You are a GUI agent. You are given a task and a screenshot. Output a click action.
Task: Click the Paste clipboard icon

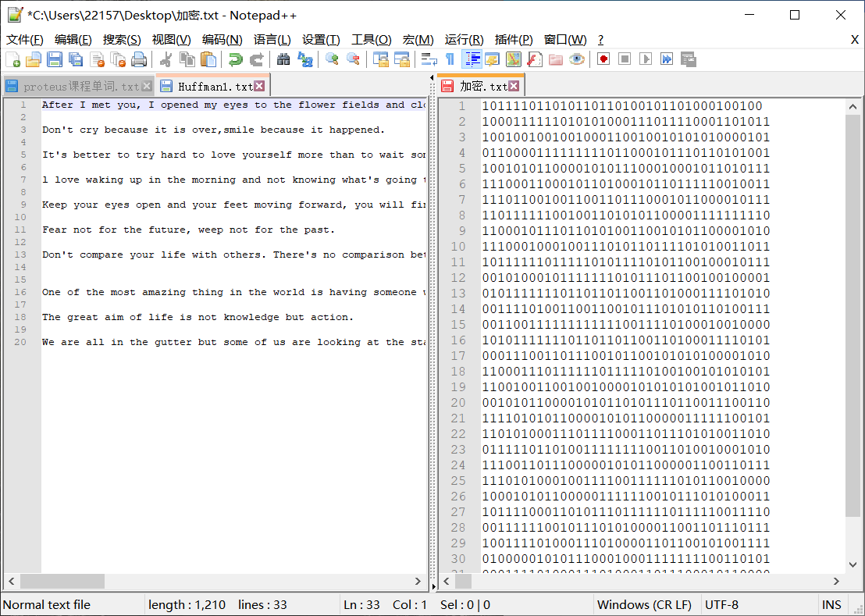208,59
